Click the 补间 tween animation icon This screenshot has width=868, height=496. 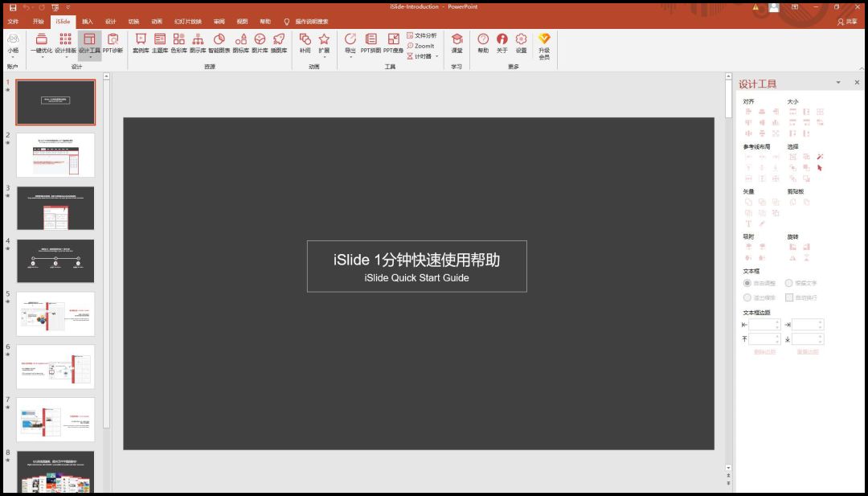(305, 39)
